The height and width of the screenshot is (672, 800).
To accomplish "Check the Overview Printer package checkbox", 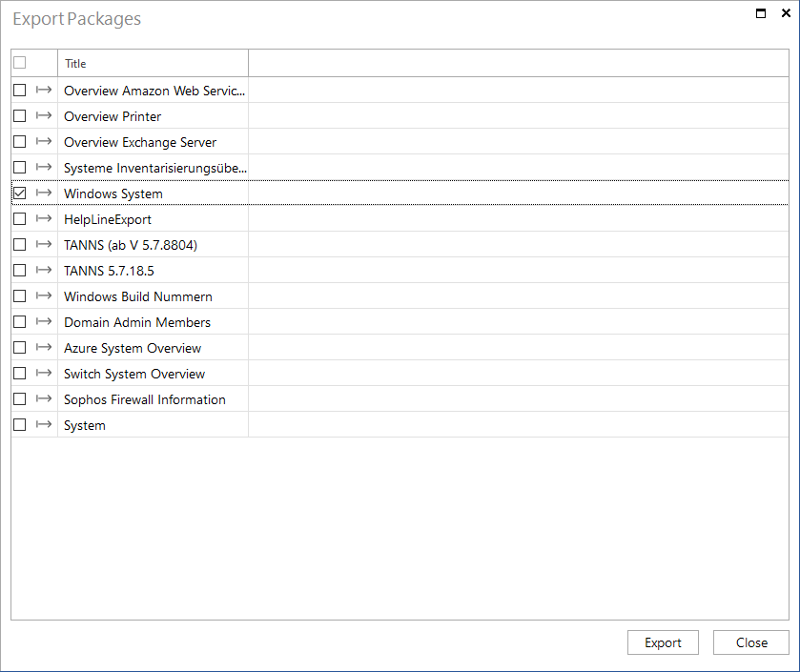I will tap(19, 115).
